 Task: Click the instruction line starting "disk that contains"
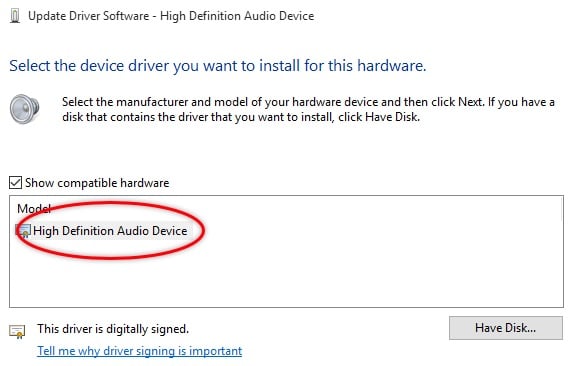(x=241, y=117)
